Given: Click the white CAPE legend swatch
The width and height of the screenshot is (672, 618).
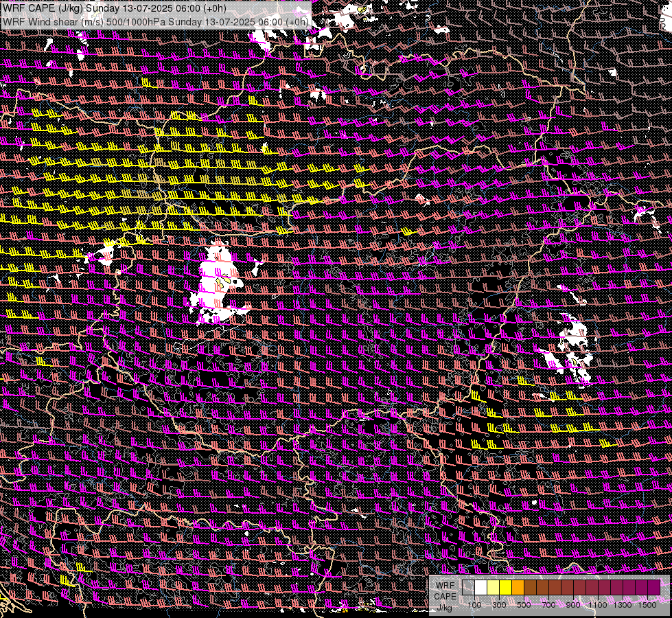Looking at the screenshot, I should tap(481, 588).
